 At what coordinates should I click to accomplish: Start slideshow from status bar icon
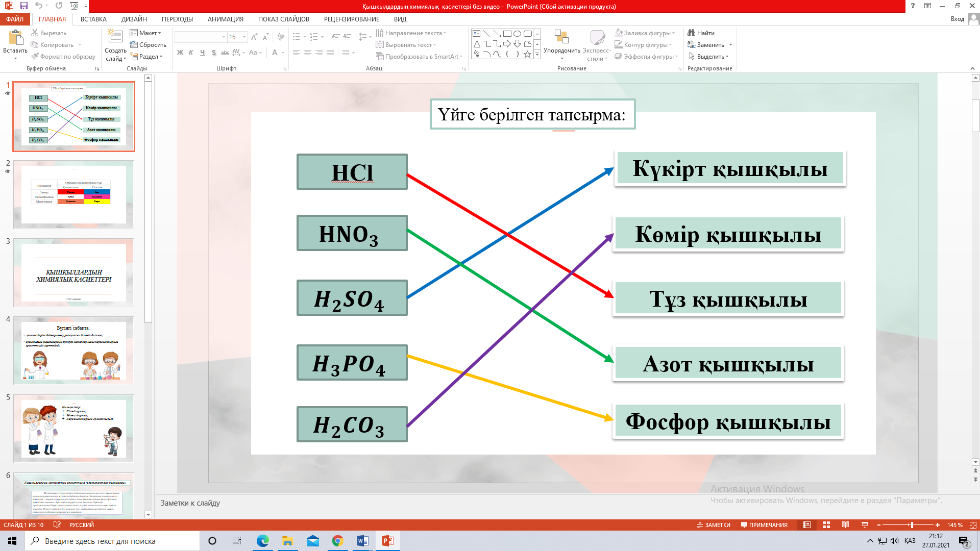coord(865,525)
